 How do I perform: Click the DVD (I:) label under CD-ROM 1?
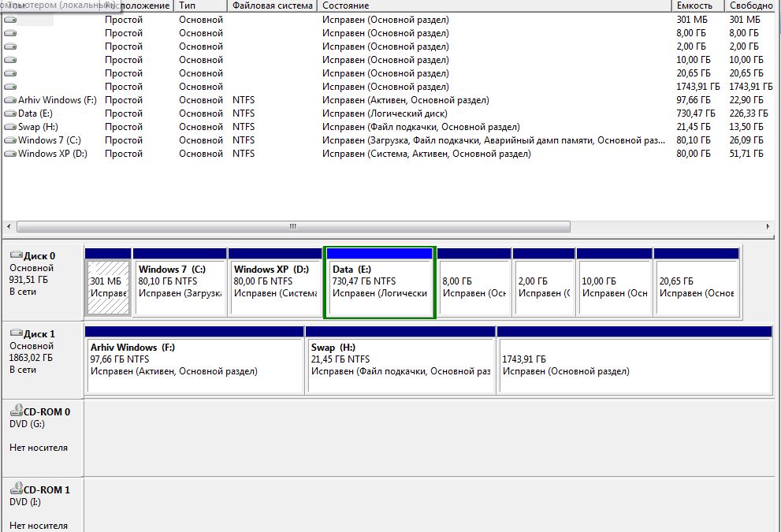point(25,501)
